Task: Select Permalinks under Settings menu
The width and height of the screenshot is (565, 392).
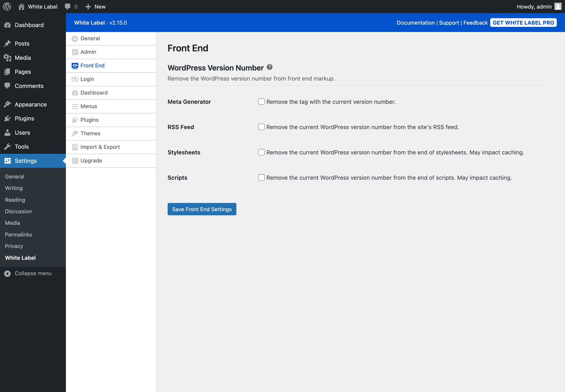Action: point(18,234)
